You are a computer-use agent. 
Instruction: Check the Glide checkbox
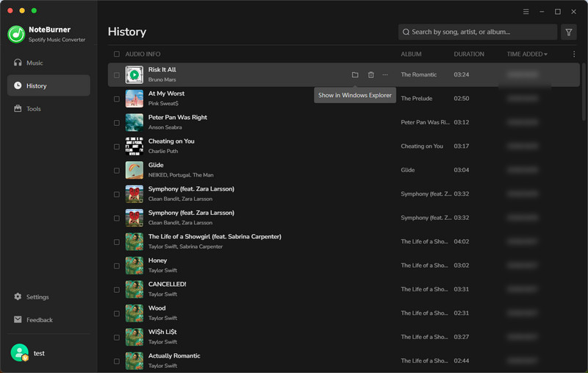[x=117, y=171]
